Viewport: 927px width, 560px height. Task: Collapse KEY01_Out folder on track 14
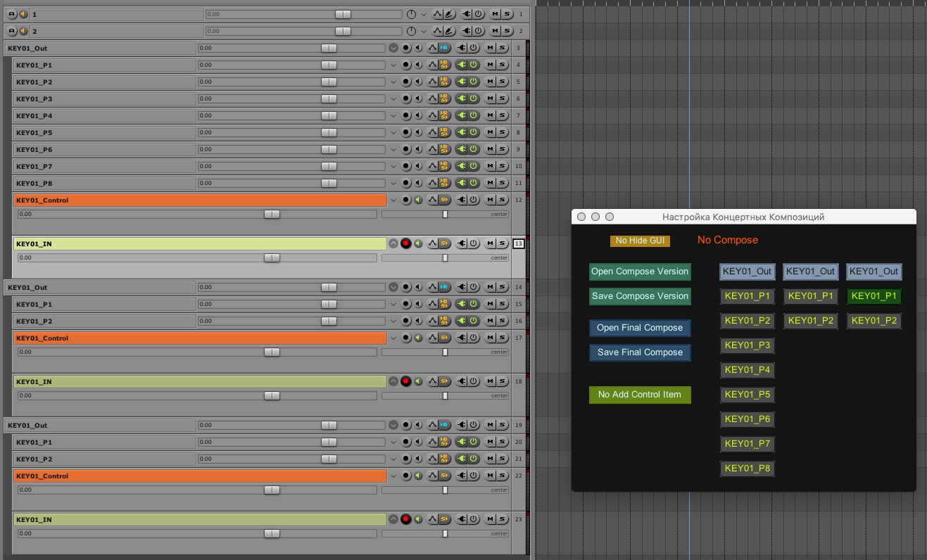(393, 287)
